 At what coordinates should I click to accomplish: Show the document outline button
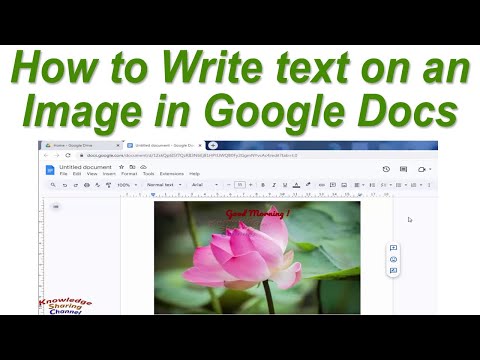pyautogui.click(x=56, y=207)
